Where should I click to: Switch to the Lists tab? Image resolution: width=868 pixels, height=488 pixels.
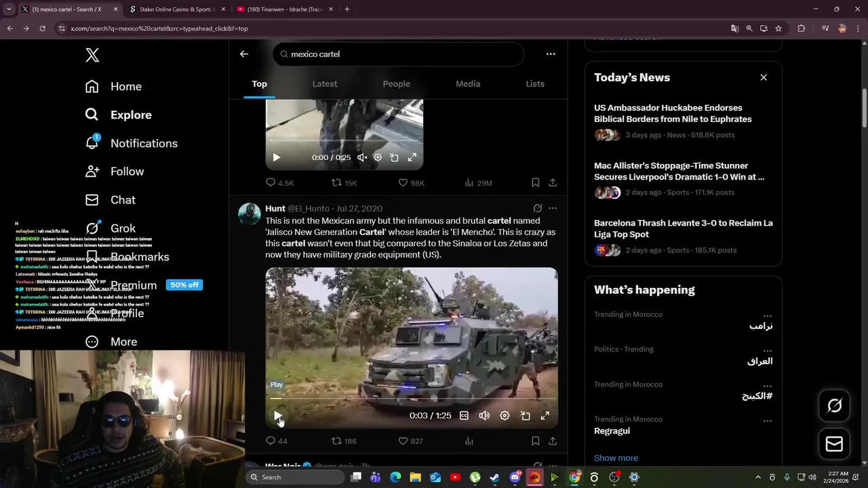point(535,84)
